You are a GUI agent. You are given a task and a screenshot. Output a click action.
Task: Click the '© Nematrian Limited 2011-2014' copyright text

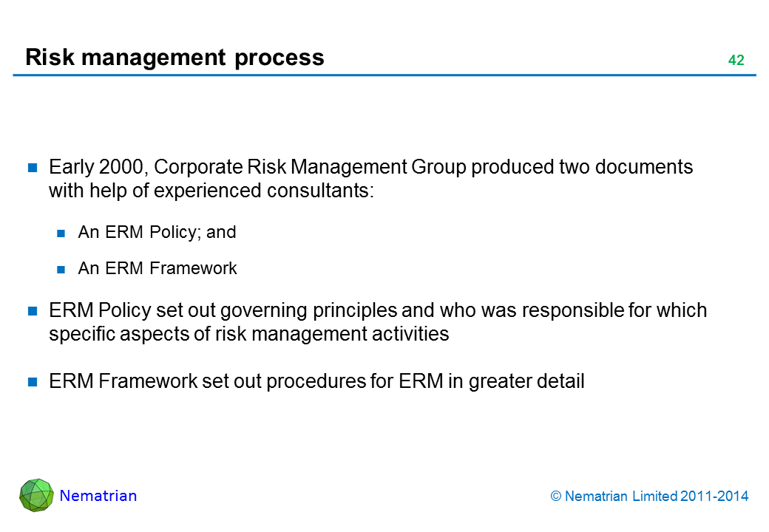(649, 497)
